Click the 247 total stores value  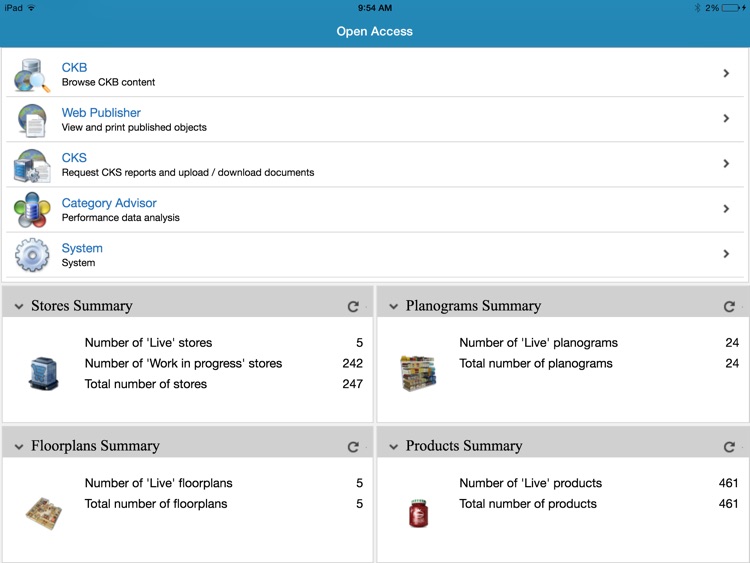click(x=353, y=384)
